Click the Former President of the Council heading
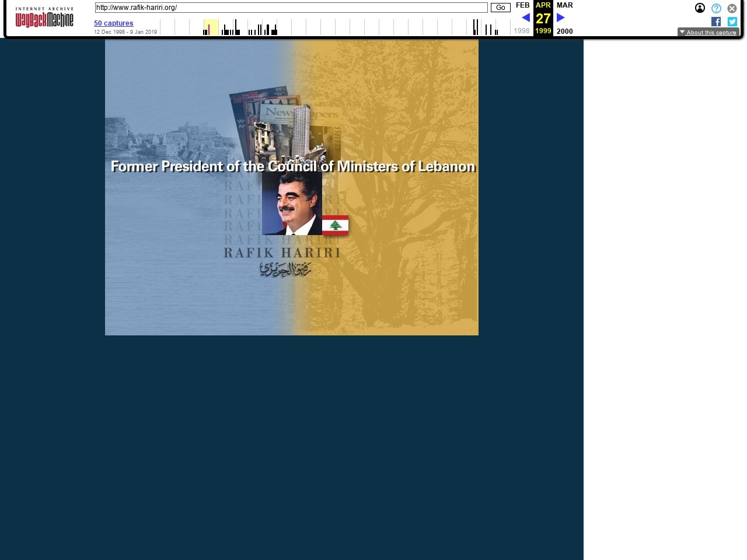The image size is (747, 560). [x=293, y=167]
